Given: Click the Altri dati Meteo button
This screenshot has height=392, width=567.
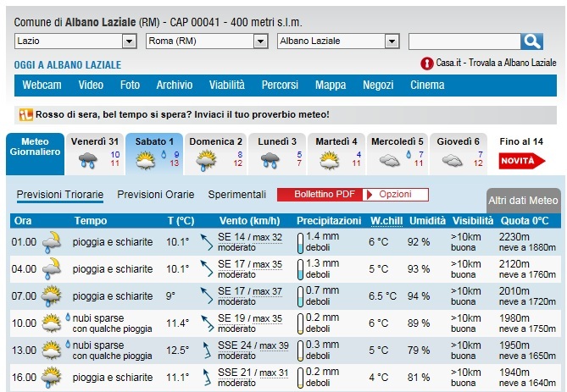Looking at the screenshot, I should click(x=523, y=201).
